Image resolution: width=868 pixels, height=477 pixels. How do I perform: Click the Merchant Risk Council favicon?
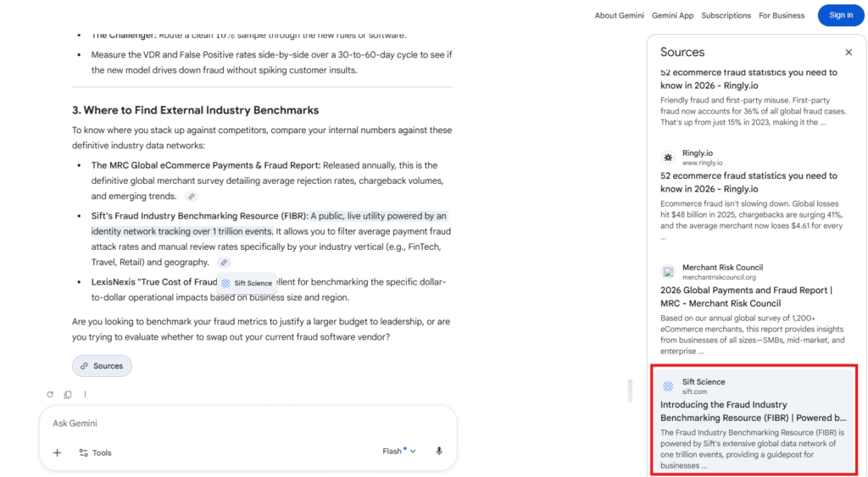pyautogui.click(x=668, y=272)
